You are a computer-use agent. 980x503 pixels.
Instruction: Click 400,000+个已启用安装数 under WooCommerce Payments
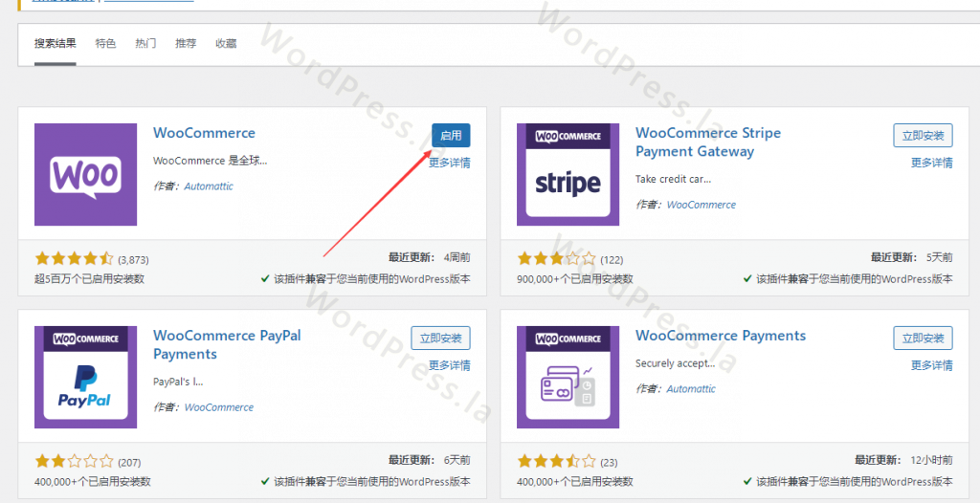[x=575, y=482]
